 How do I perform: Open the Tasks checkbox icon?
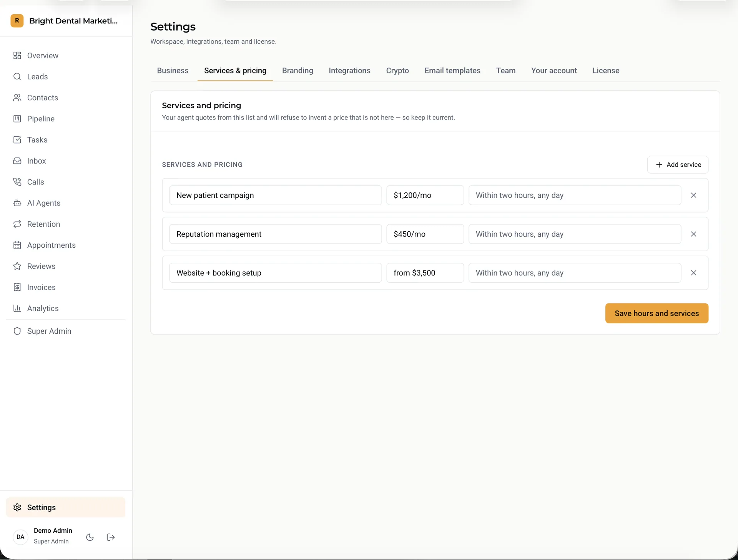click(17, 140)
